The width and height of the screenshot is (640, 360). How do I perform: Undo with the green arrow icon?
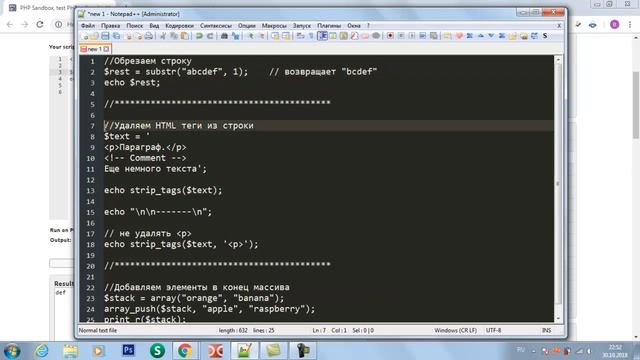(199, 36)
